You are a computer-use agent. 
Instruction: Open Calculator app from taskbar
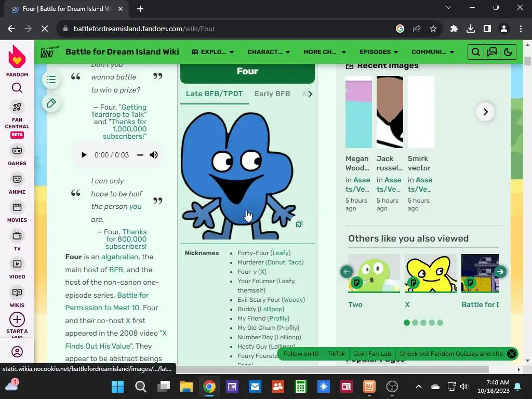[301, 387]
